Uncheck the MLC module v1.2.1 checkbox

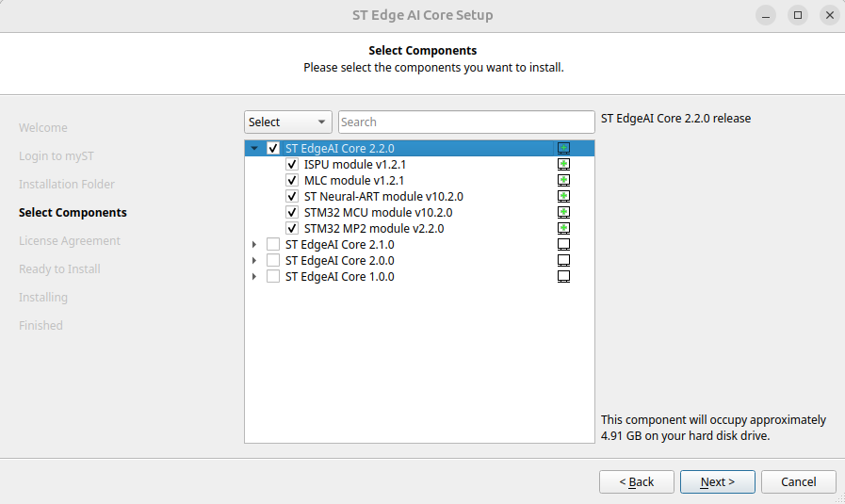coord(292,180)
